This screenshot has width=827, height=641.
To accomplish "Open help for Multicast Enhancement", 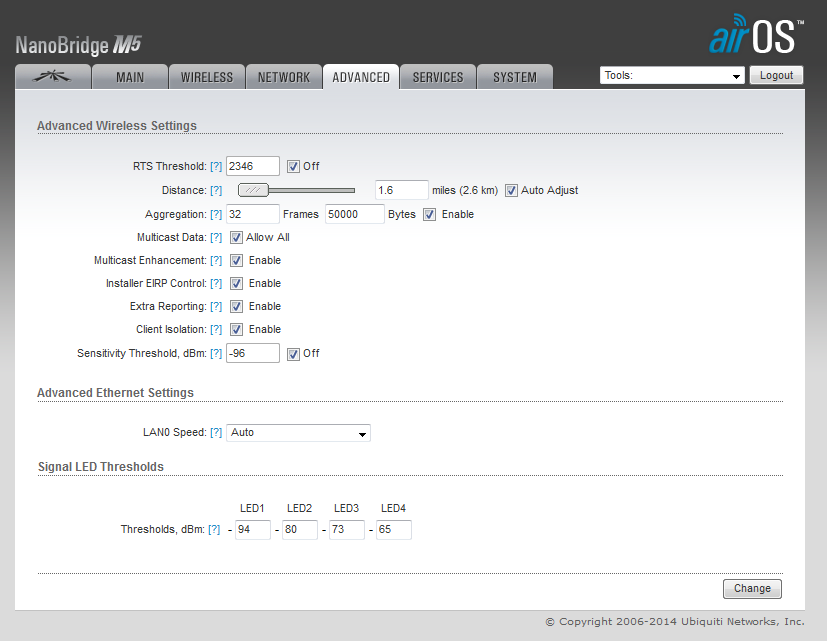I will (x=216, y=261).
